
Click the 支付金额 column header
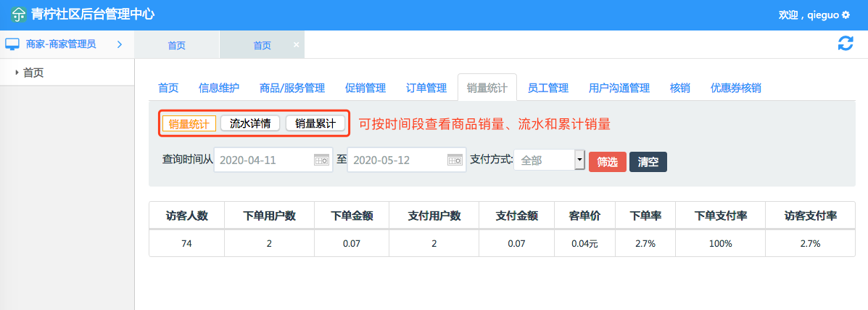click(x=516, y=216)
